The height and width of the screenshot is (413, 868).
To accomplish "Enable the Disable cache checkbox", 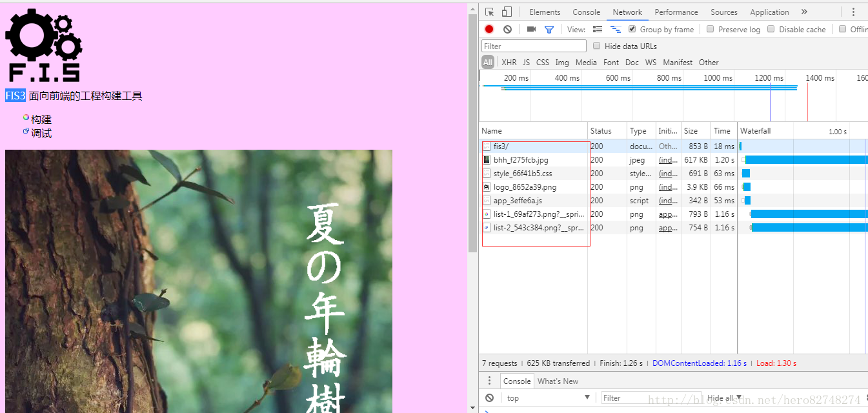I will coord(771,29).
